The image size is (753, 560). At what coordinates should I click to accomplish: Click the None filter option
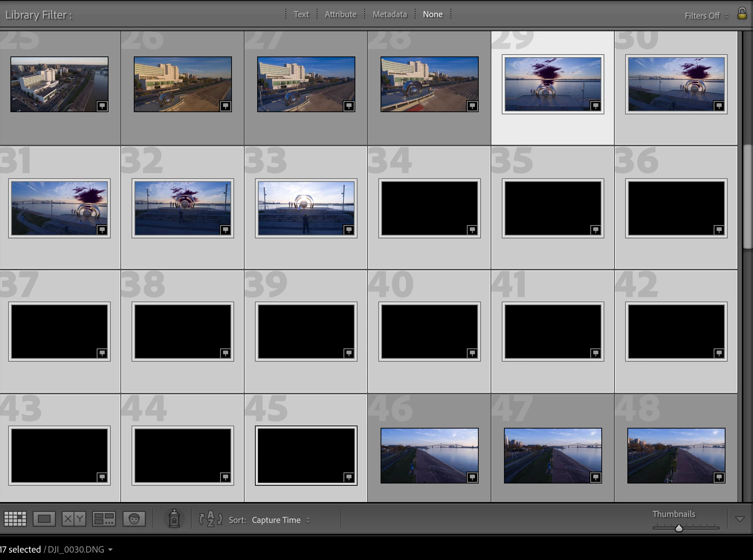433,14
